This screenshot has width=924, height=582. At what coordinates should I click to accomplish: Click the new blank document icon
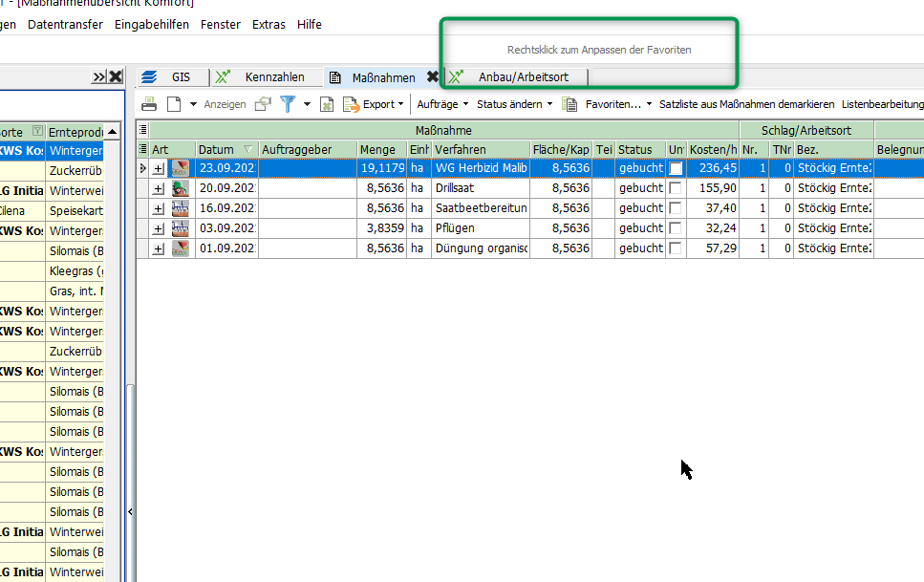click(x=174, y=104)
